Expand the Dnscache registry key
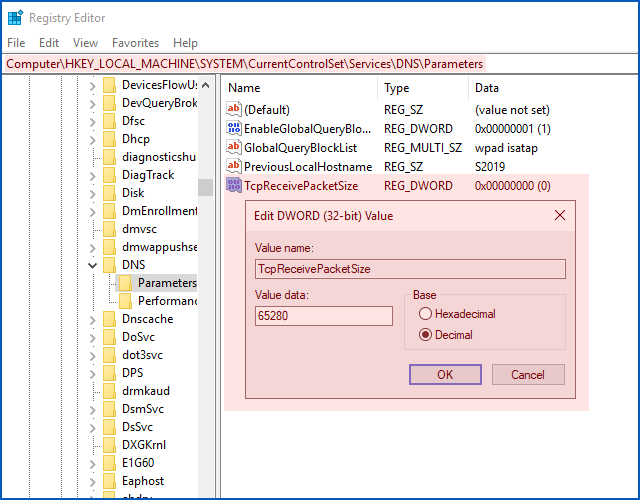The image size is (640, 500). pos(93,320)
